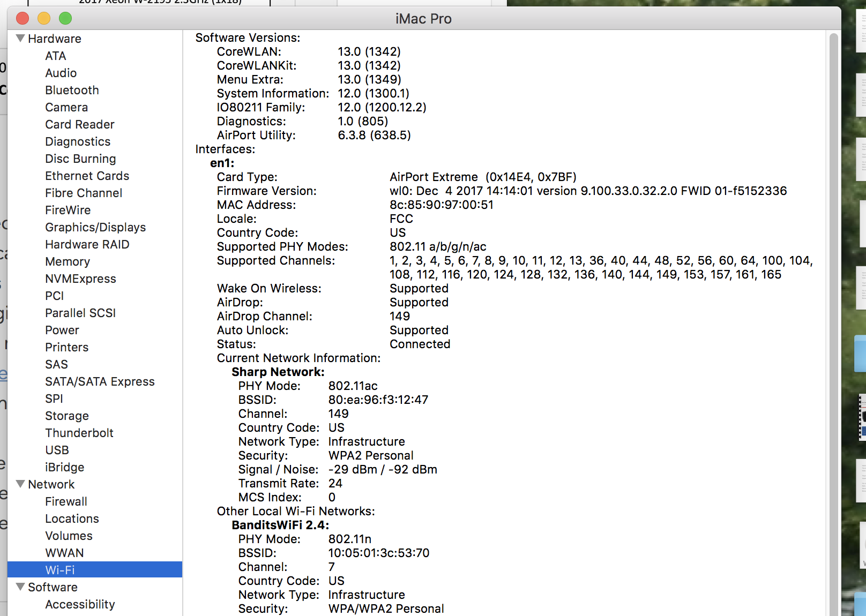Image resolution: width=866 pixels, height=616 pixels.
Task: Click the Status value Connected
Action: point(420,344)
